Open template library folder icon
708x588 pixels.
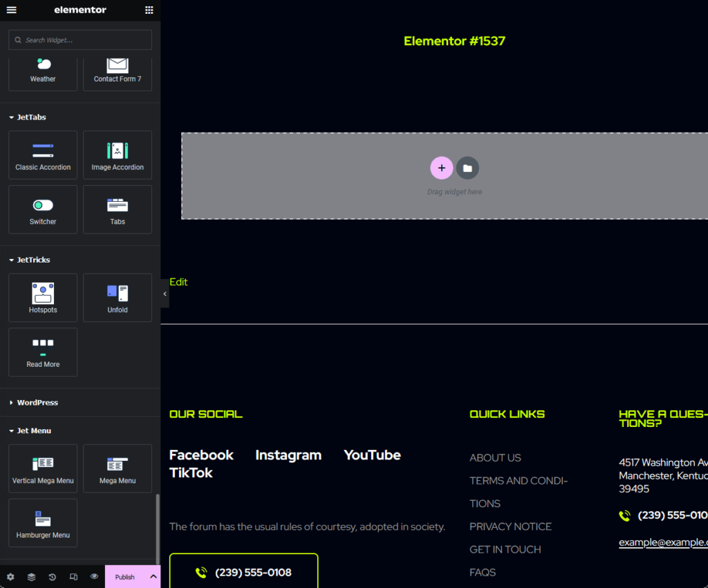click(467, 168)
